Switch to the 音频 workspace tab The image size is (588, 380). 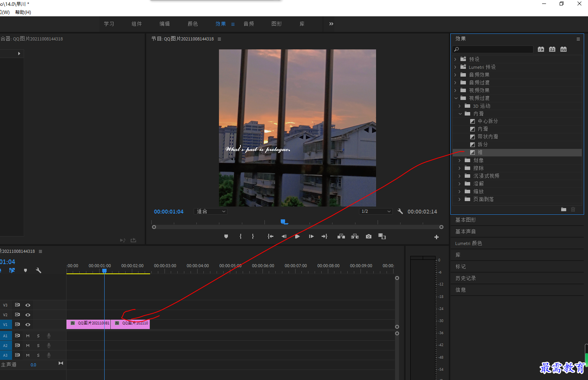point(249,24)
